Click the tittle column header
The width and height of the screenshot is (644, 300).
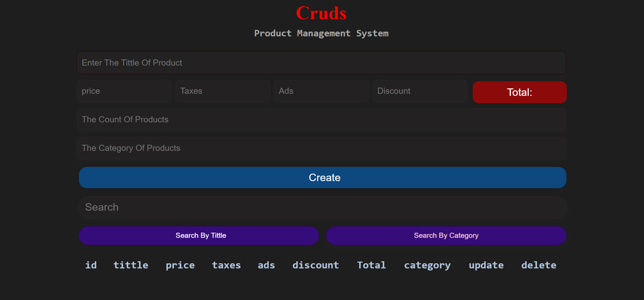[x=130, y=265]
